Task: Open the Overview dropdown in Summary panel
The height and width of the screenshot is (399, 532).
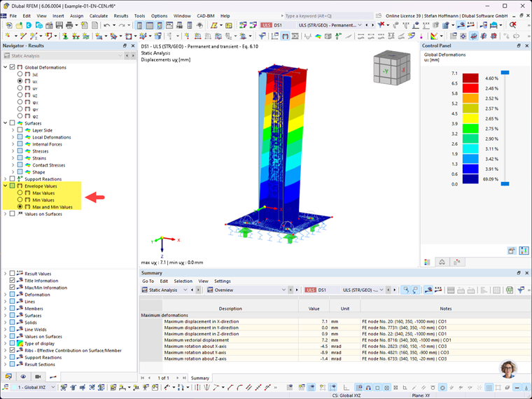Action: [246, 290]
